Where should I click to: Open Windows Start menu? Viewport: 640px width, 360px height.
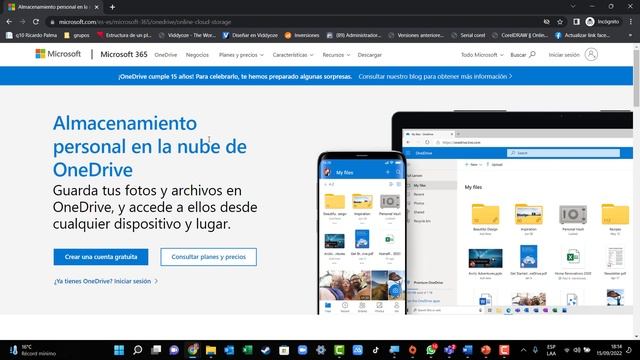tap(119, 350)
